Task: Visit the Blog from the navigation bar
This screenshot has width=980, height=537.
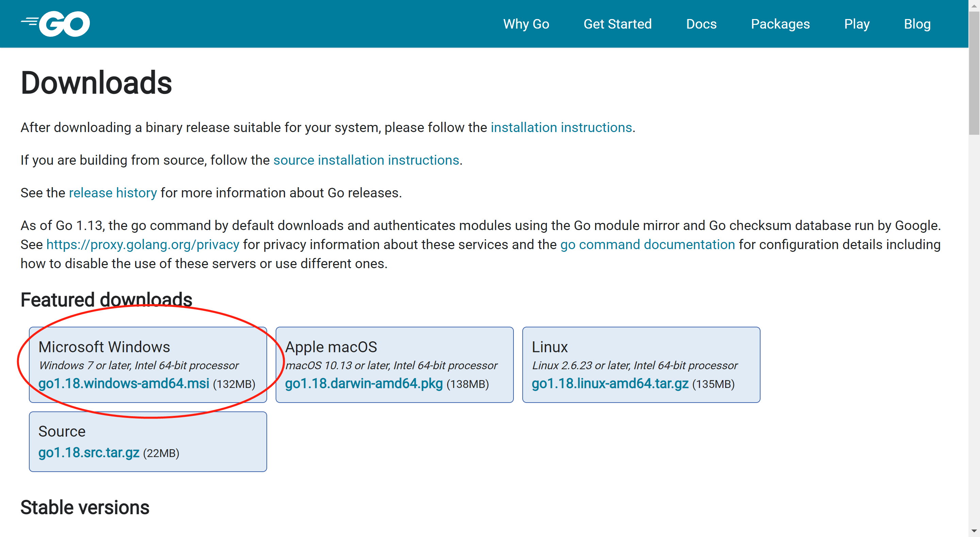Action: [917, 24]
